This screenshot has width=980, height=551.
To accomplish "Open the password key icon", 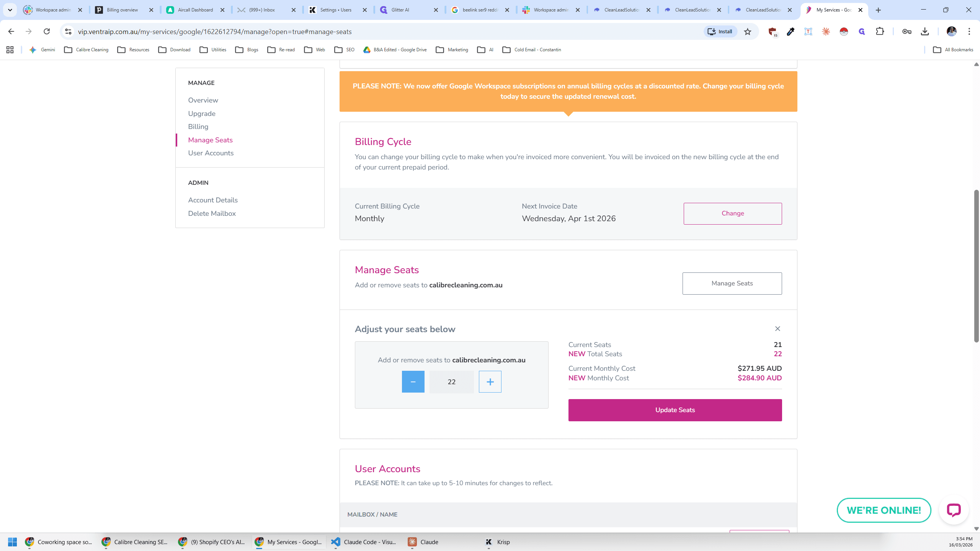I will pos(906,31).
